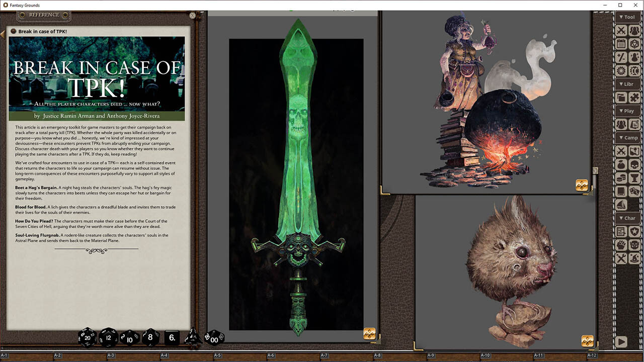Open the modifiers plus-slash-minus tool icon
Image resolution: width=644 pixels, height=362 pixels.
click(621, 57)
